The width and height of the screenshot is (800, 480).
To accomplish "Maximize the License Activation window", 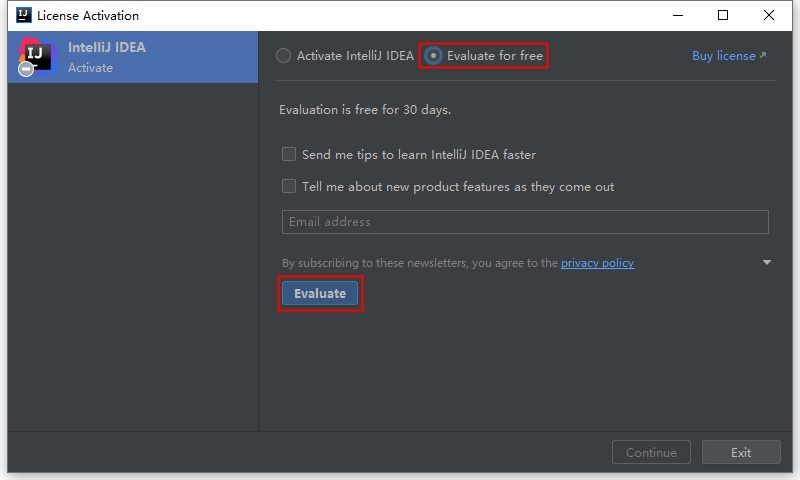I will [723, 15].
